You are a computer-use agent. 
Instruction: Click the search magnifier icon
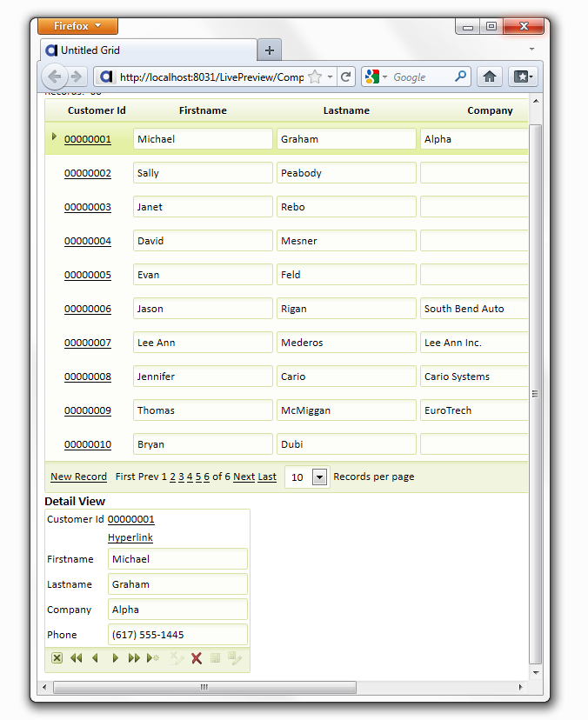point(460,77)
